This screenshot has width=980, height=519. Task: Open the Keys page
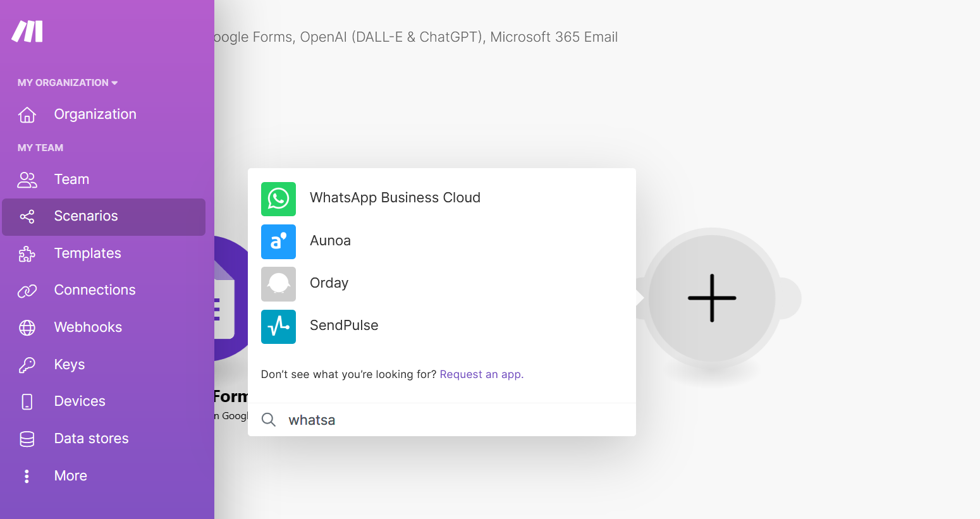70,365
